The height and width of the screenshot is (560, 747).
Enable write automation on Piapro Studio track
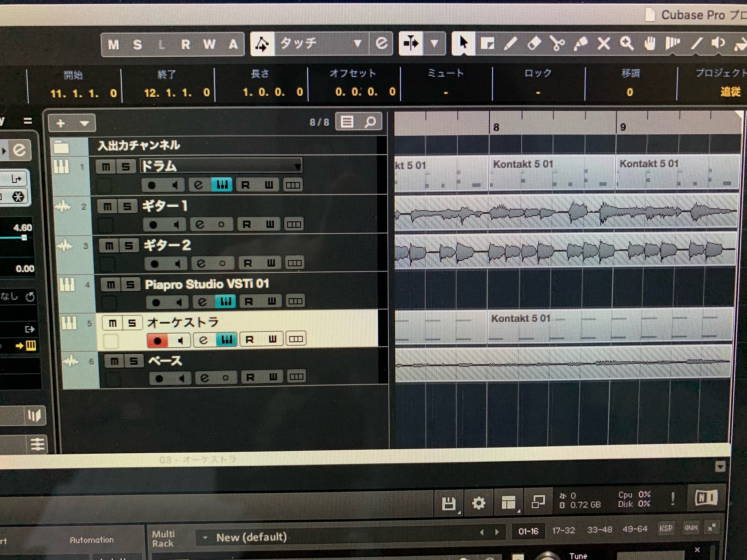pyautogui.click(x=272, y=301)
